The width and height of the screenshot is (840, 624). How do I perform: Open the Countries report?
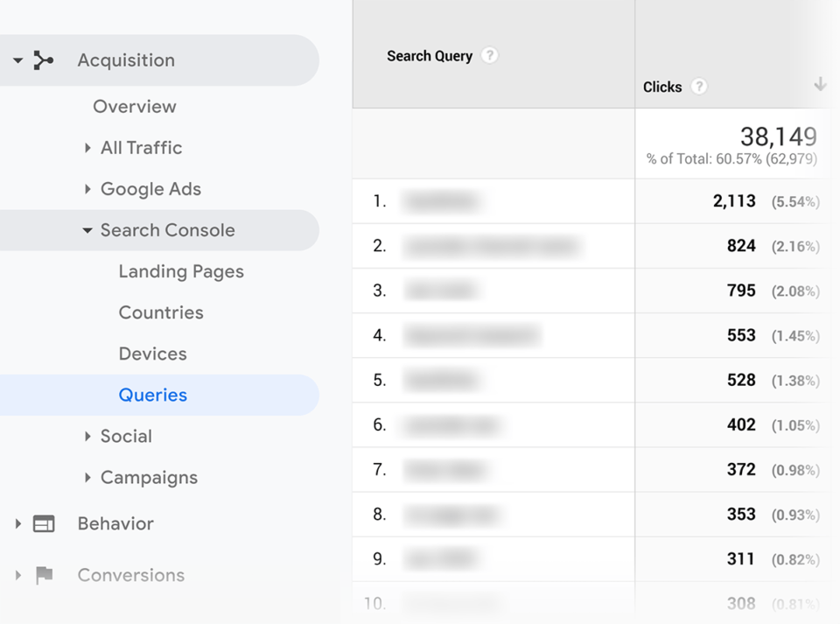(161, 312)
